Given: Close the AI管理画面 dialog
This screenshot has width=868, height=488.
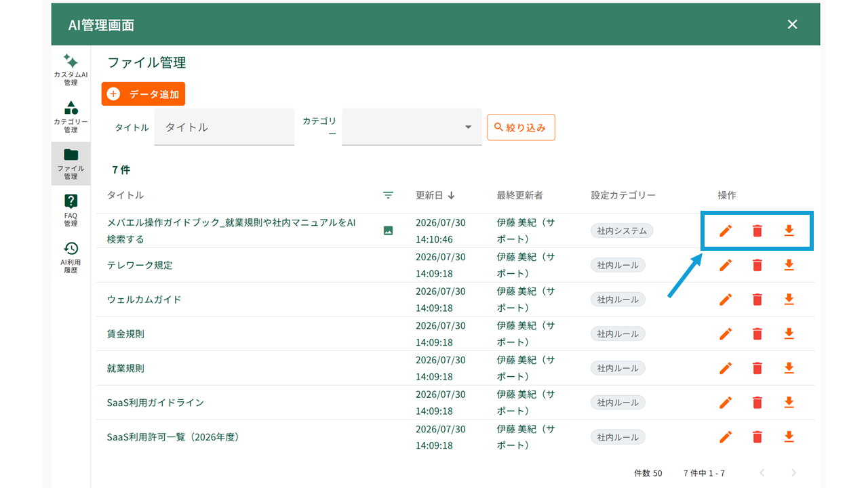Looking at the screenshot, I should tap(792, 24).
